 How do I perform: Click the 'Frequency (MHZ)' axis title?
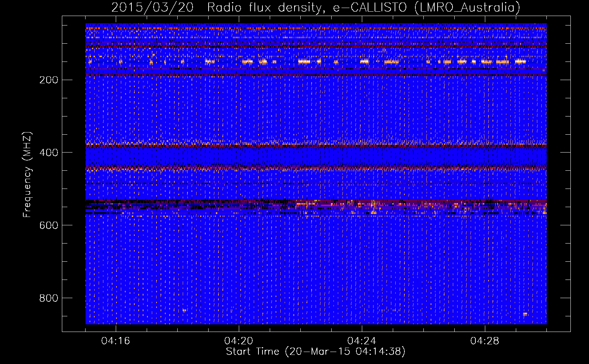(x=28, y=175)
